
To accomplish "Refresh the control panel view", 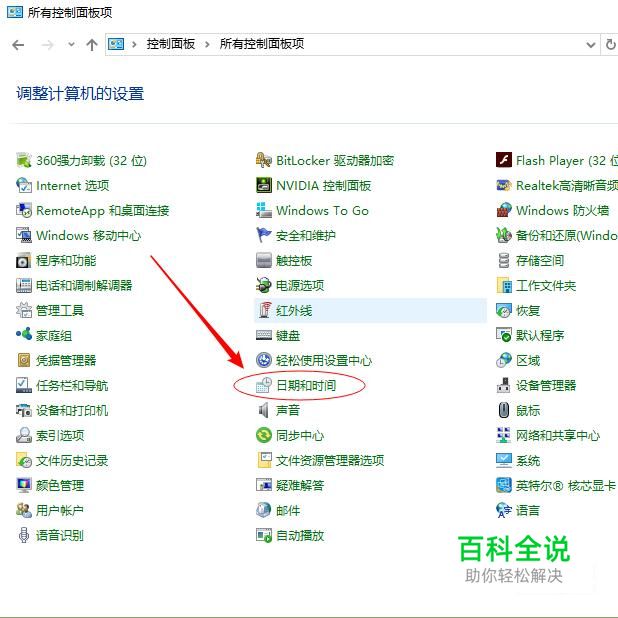I will click(610, 45).
